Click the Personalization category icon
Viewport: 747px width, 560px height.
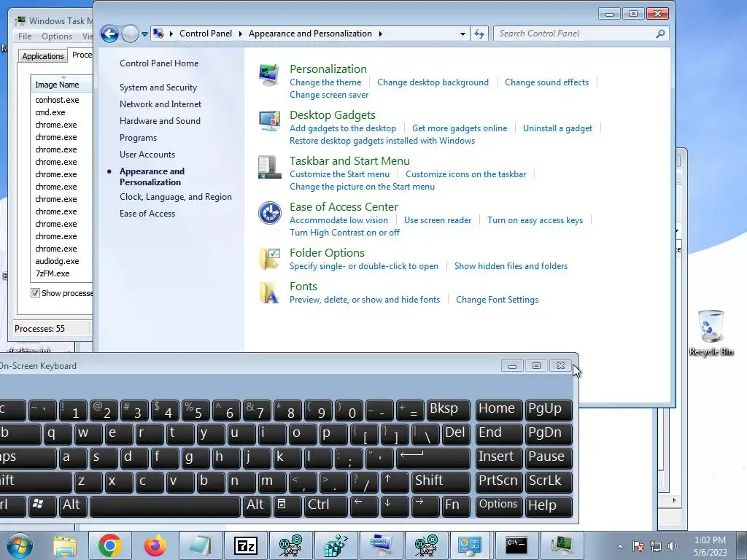(x=269, y=75)
